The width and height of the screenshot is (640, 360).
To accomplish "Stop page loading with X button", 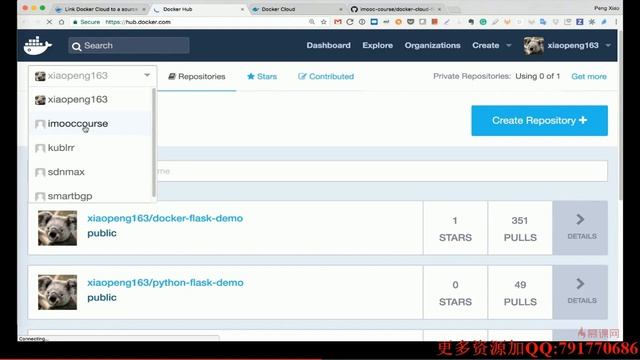I will tap(49, 22).
